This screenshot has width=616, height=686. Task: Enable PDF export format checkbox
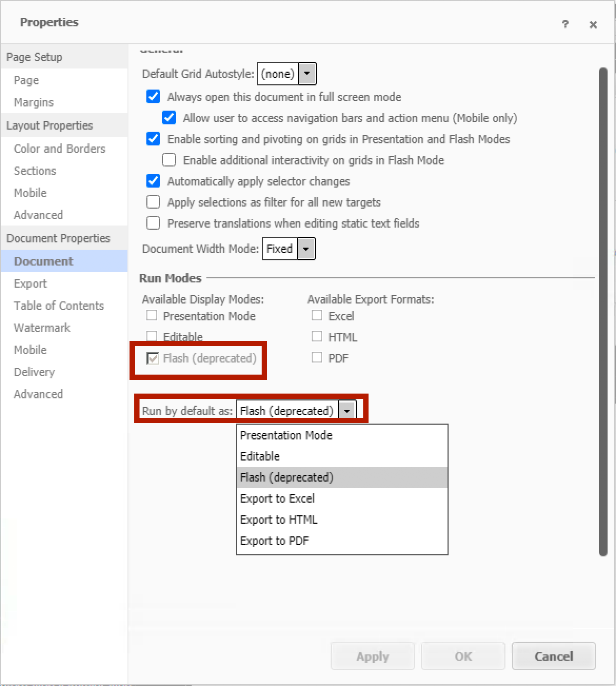coord(317,358)
